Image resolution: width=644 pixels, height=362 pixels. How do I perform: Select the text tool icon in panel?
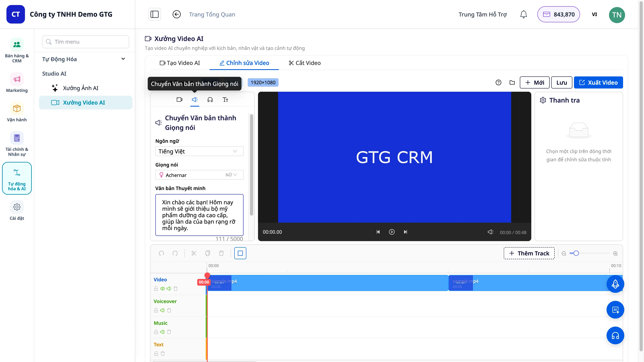(225, 100)
